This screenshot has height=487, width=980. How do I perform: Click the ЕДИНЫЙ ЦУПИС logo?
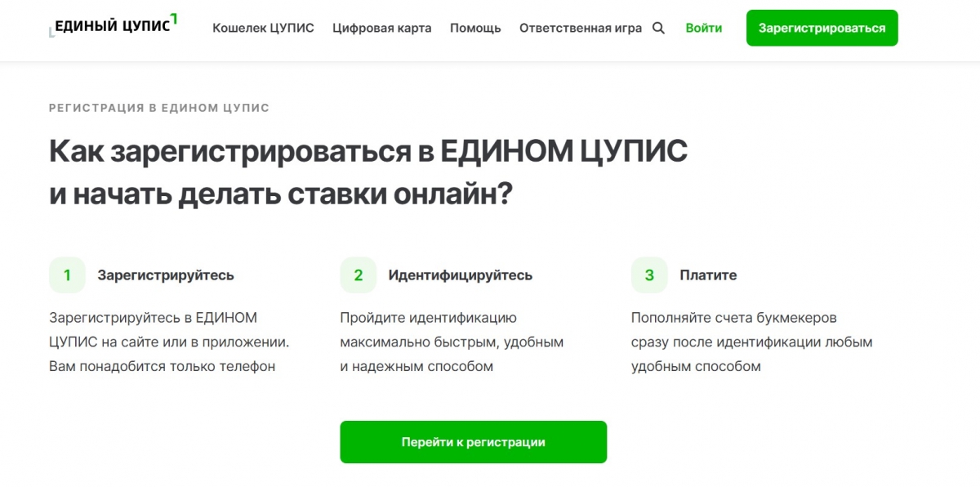[x=114, y=25]
